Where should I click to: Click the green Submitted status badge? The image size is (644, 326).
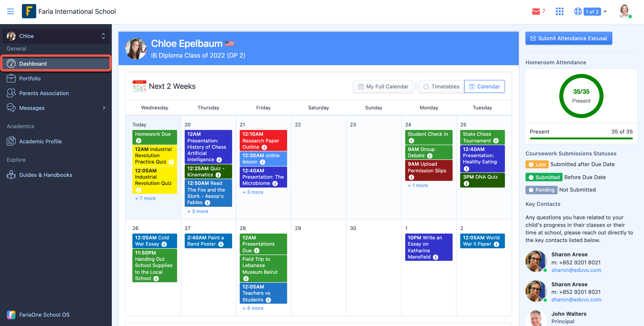click(544, 177)
